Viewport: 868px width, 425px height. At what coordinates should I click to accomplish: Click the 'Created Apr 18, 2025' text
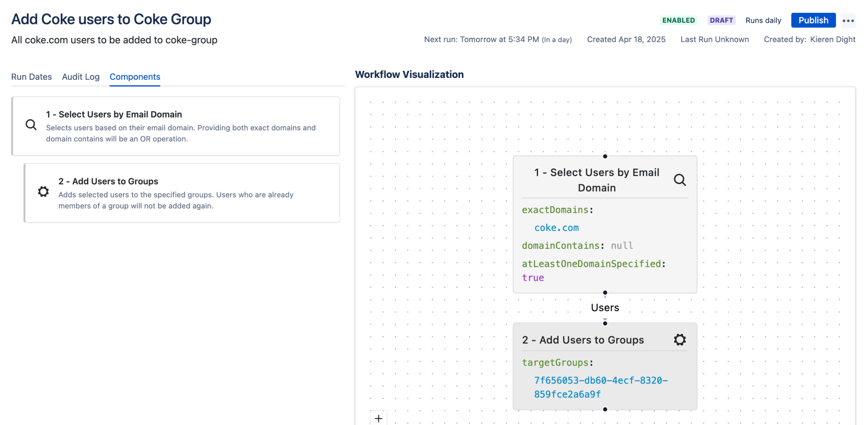tap(626, 40)
